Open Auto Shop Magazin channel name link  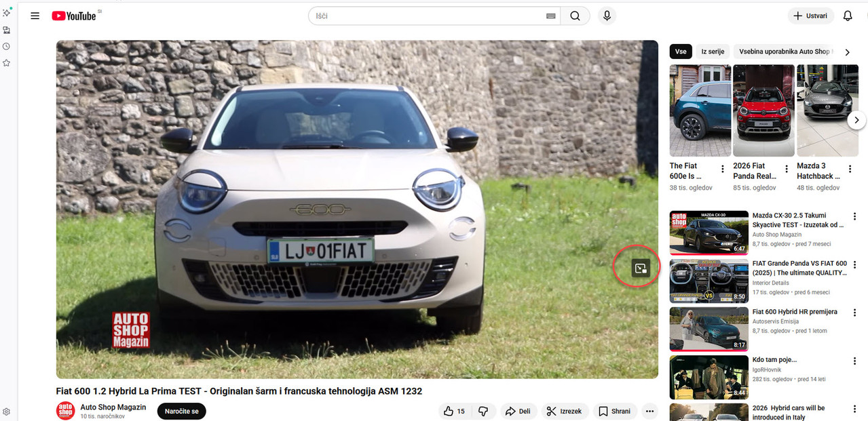click(113, 407)
